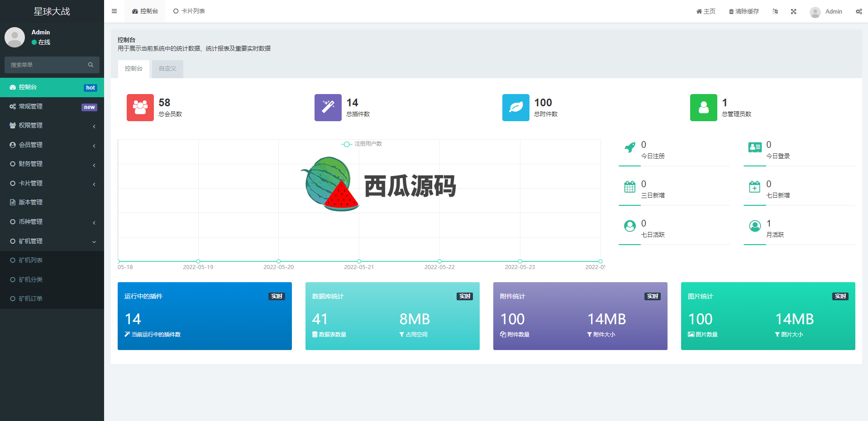Go to 主页 link in top bar
Image resolution: width=868 pixels, height=421 pixels.
(706, 12)
